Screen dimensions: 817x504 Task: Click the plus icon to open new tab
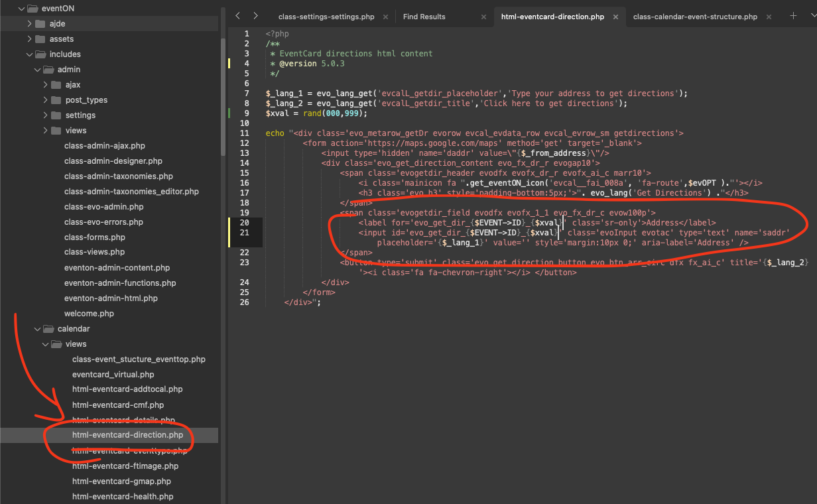(x=793, y=16)
